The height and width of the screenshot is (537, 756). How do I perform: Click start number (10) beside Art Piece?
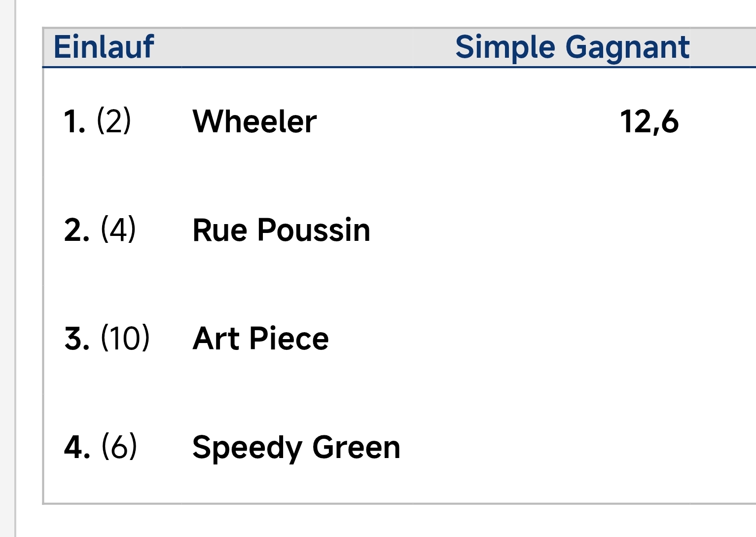click(x=125, y=338)
